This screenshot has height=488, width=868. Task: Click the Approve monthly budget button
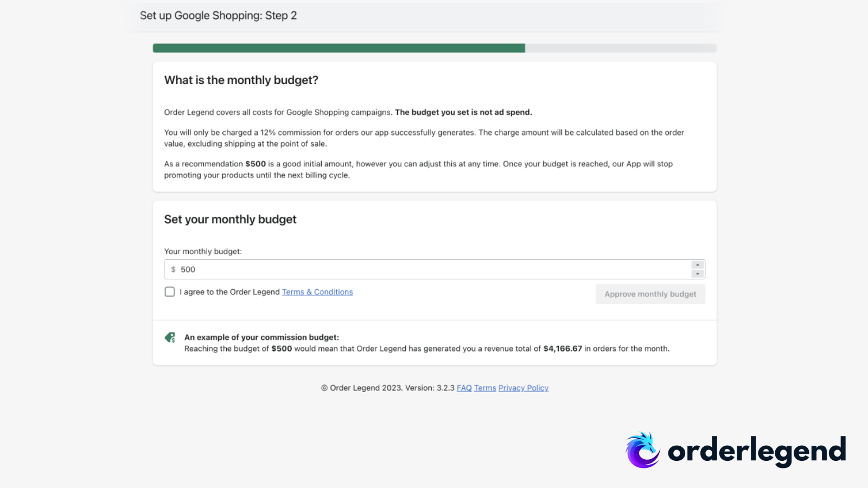coord(650,294)
